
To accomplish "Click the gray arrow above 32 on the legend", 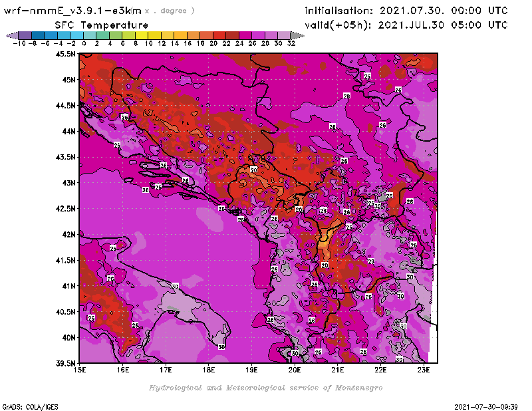I will (x=297, y=35).
